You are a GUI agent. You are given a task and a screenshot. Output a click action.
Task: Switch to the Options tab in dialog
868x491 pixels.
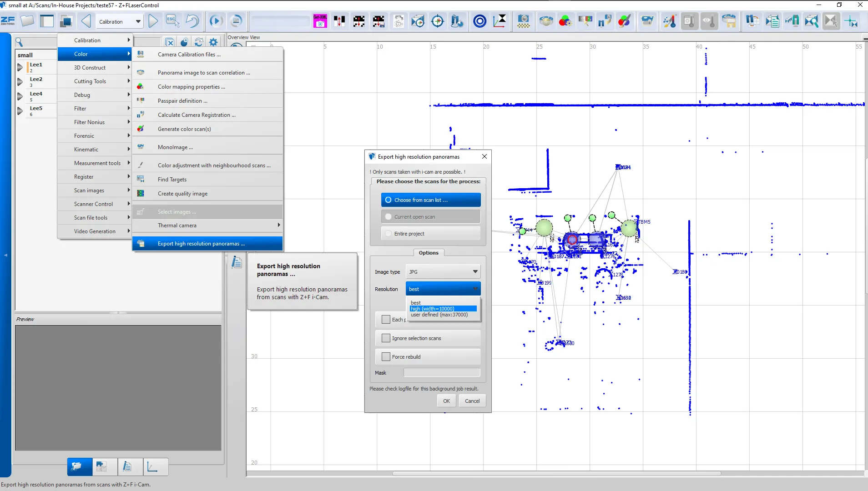(x=429, y=253)
